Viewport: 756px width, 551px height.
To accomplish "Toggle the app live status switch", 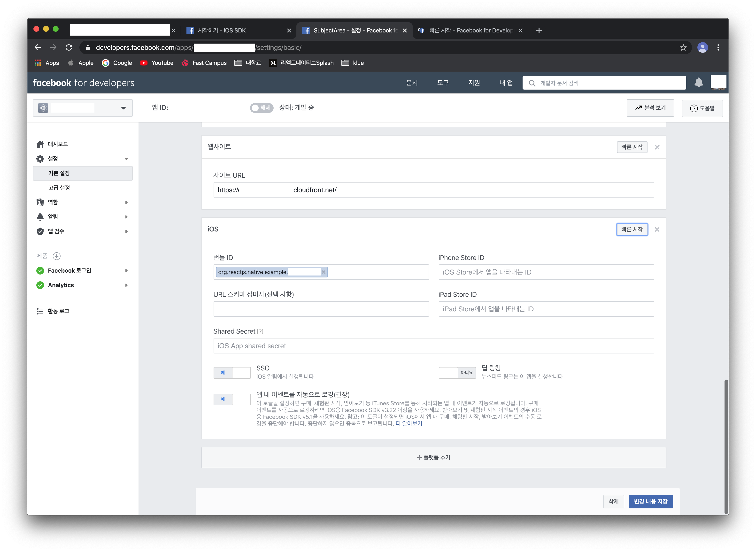I will (261, 108).
